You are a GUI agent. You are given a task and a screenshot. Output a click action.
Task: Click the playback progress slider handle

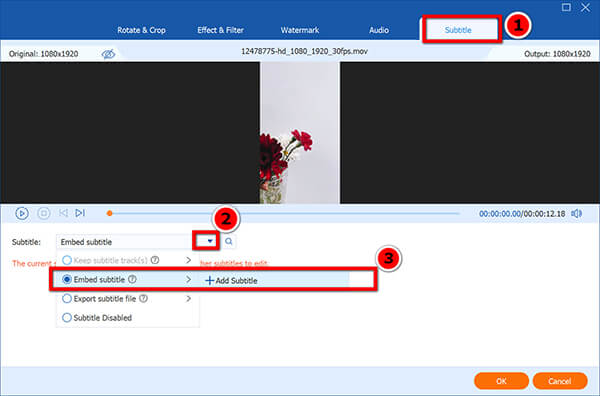(x=109, y=213)
